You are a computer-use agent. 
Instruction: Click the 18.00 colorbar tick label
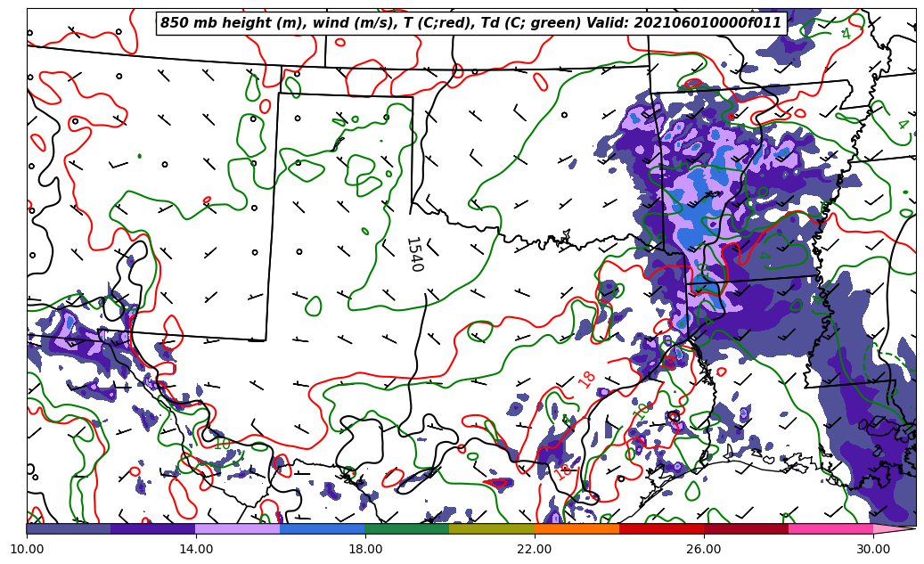tap(365, 549)
